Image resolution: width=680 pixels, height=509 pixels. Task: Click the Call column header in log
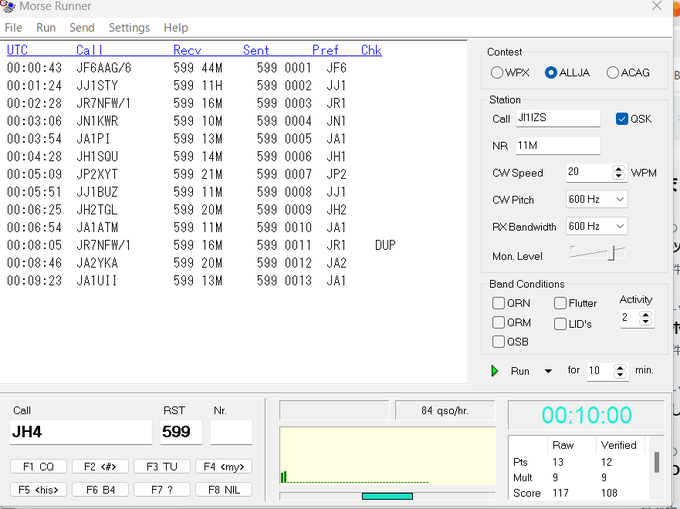(x=89, y=50)
